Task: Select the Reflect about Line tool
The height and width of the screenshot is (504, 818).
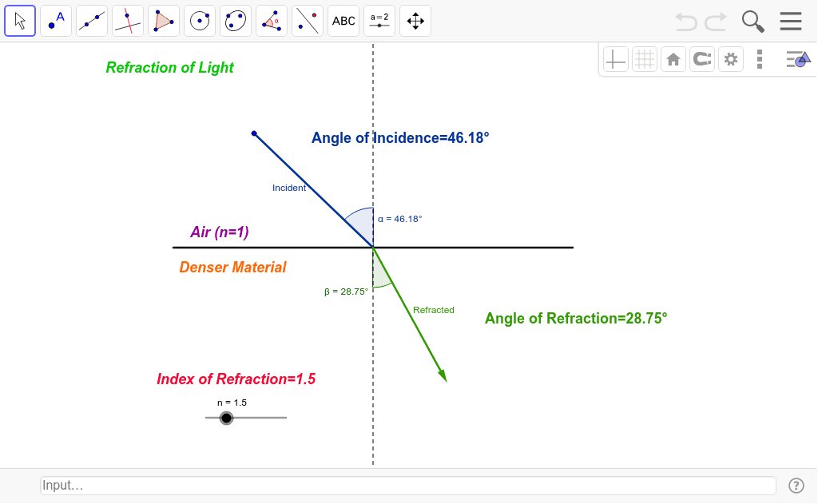Action: pyautogui.click(x=308, y=21)
